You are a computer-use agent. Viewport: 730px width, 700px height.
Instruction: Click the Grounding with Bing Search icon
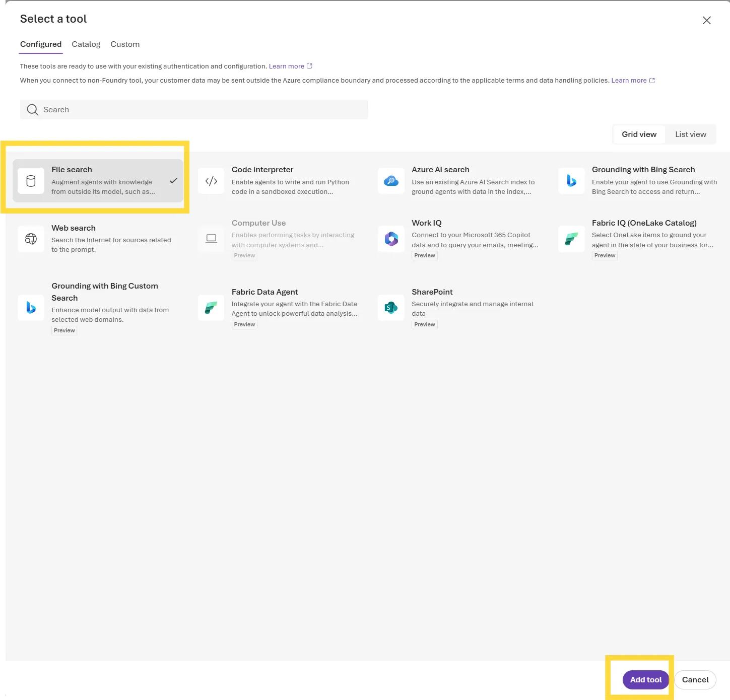pos(571,181)
